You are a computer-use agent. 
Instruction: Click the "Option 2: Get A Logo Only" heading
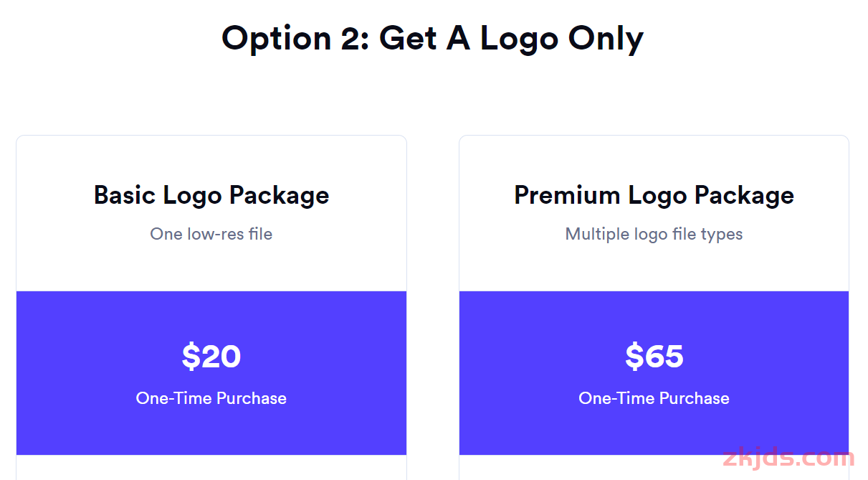pyautogui.click(x=432, y=38)
